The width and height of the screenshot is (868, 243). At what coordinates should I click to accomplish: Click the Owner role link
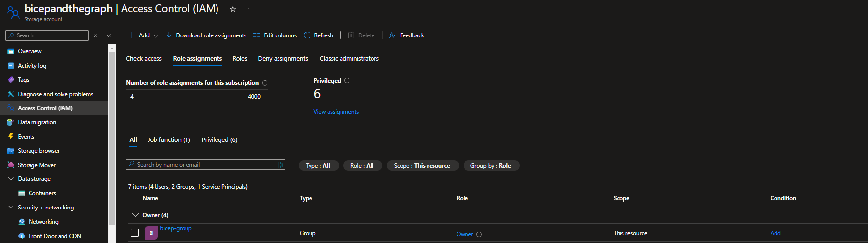(x=465, y=235)
